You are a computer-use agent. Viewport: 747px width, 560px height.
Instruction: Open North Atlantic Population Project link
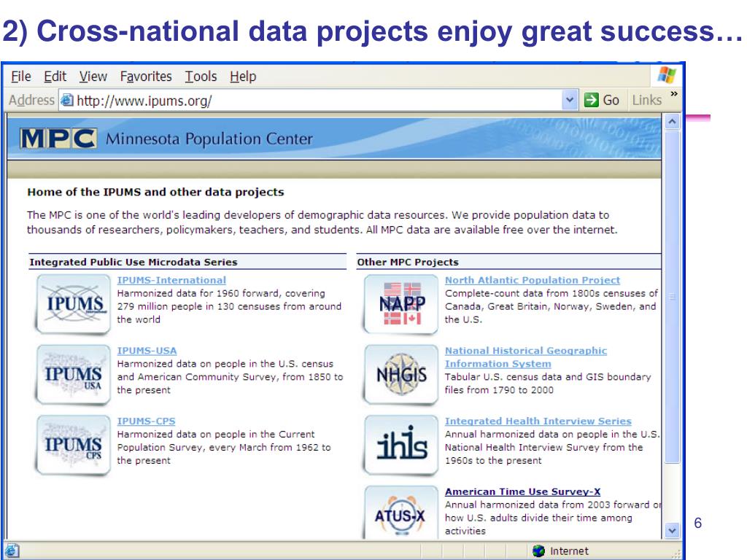point(533,280)
